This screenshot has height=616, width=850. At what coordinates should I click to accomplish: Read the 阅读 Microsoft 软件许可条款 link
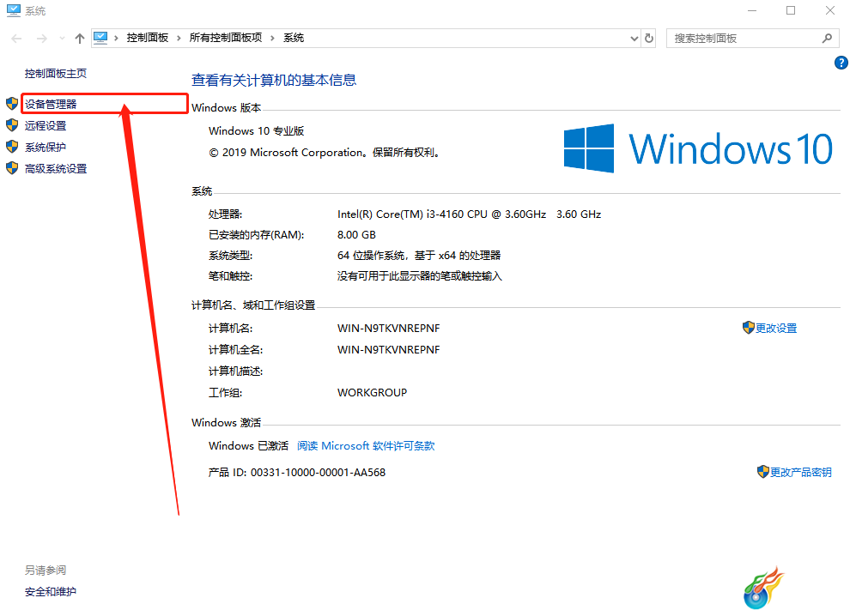pyautogui.click(x=366, y=446)
